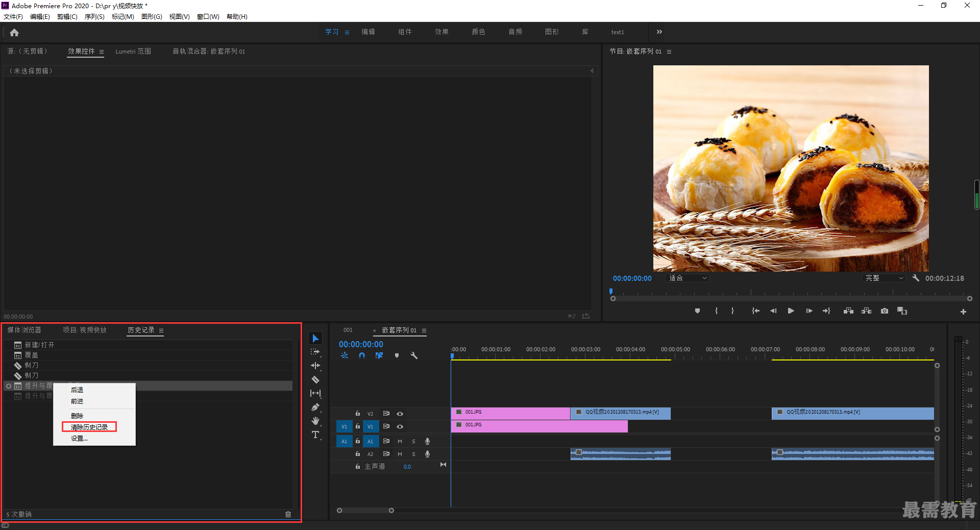The height and width of the screenshot is (530, 980).
Task: Switch to the 颜色 workspace
Action: point(478,32)
